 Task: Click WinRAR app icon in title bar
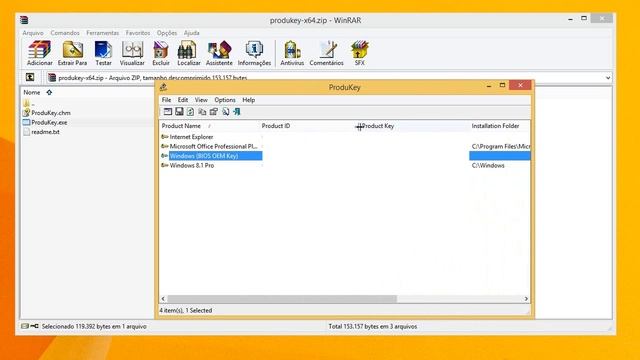[x=24, y=20]
